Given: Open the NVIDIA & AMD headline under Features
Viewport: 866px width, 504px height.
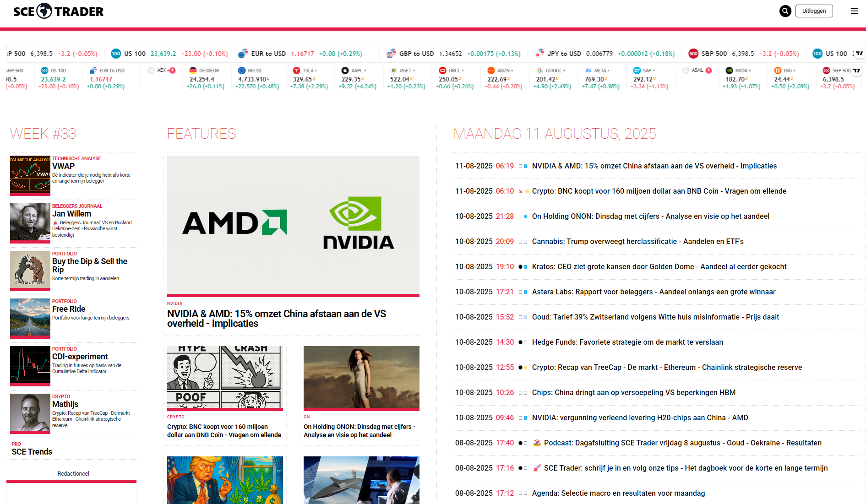Looking at the screenshot, I should click(277, 319).
